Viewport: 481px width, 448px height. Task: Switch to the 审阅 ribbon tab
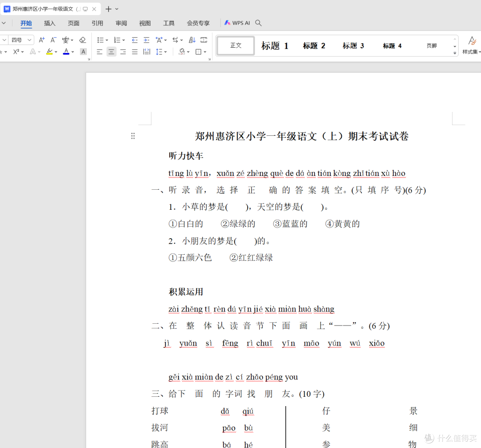pyautogui.click(x=121, y=23)
